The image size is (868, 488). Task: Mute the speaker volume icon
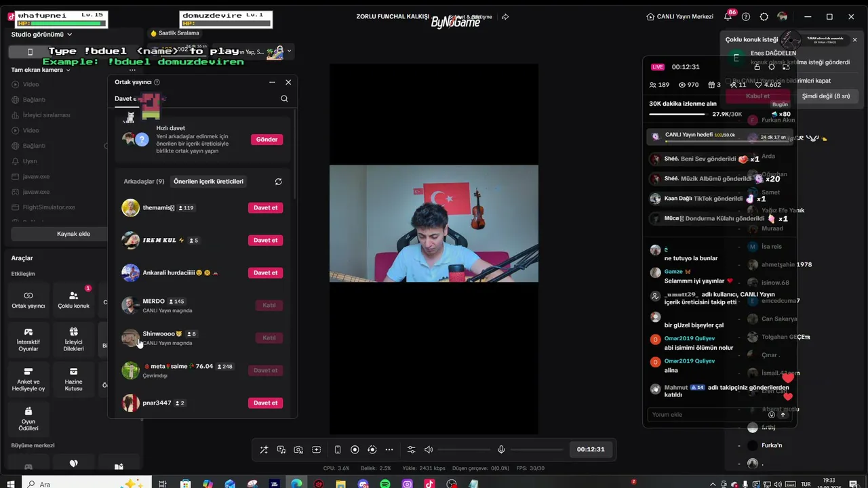pos(429,449)
